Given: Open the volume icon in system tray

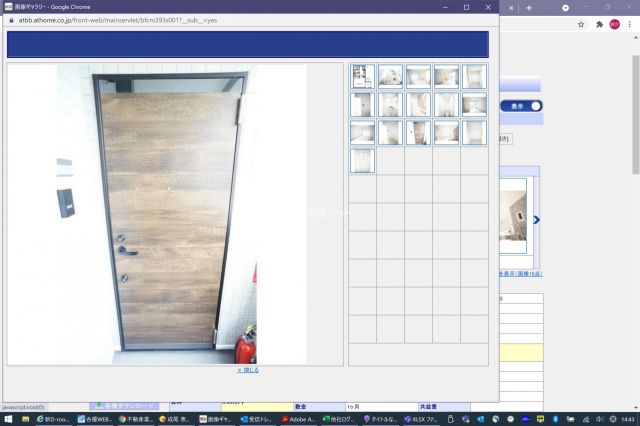Looking at the screenshot, I should [x=600, y=419].
